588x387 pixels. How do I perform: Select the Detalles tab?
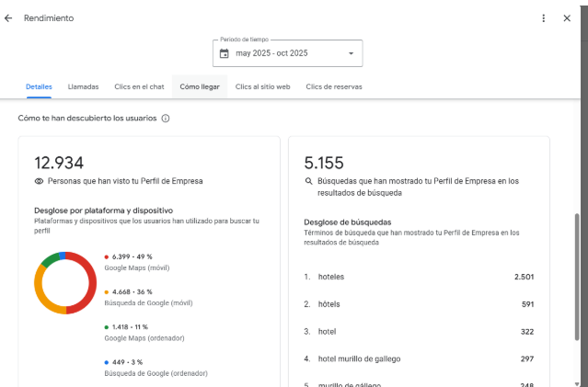click(39, 86)
